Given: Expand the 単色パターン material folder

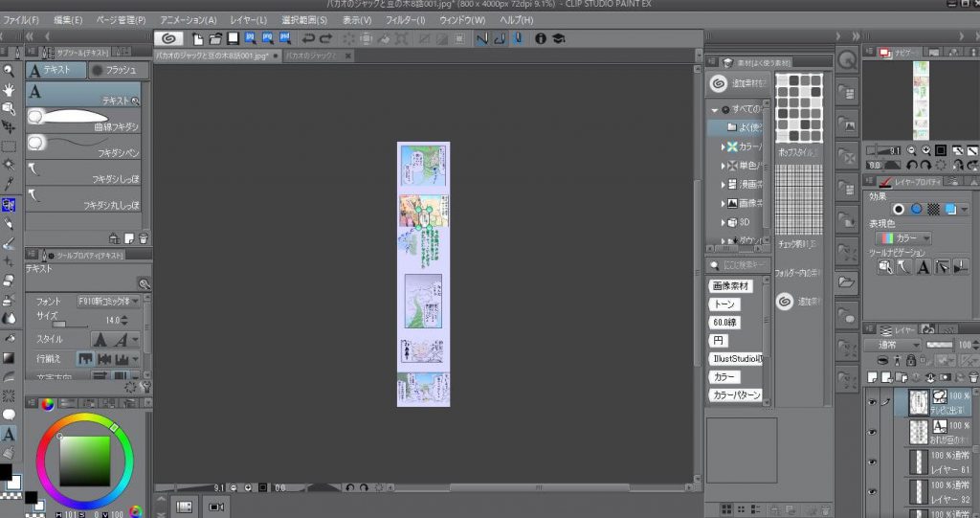Looking at the screenshot, I should coord(723,166).
